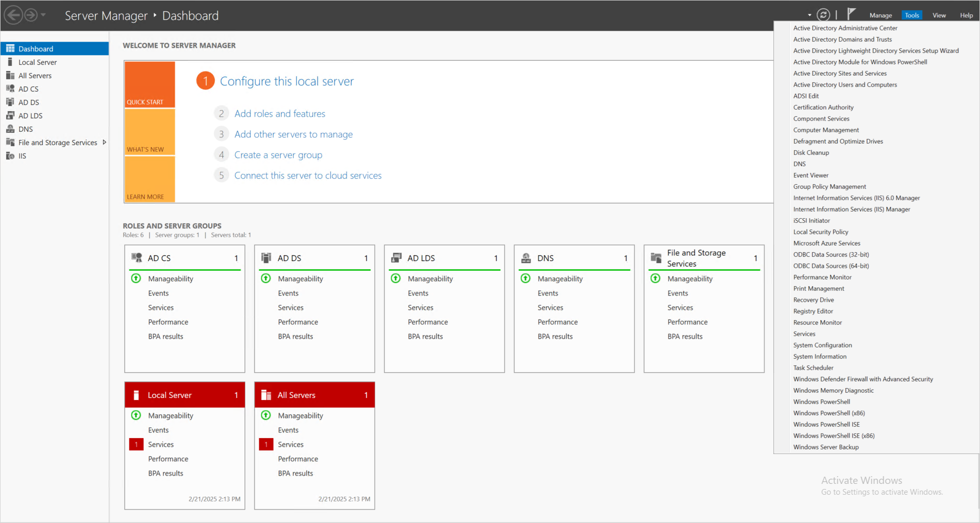980x523 pixels.
Task: Select the WHAT'S NEW orange tile
Action: 149,132
